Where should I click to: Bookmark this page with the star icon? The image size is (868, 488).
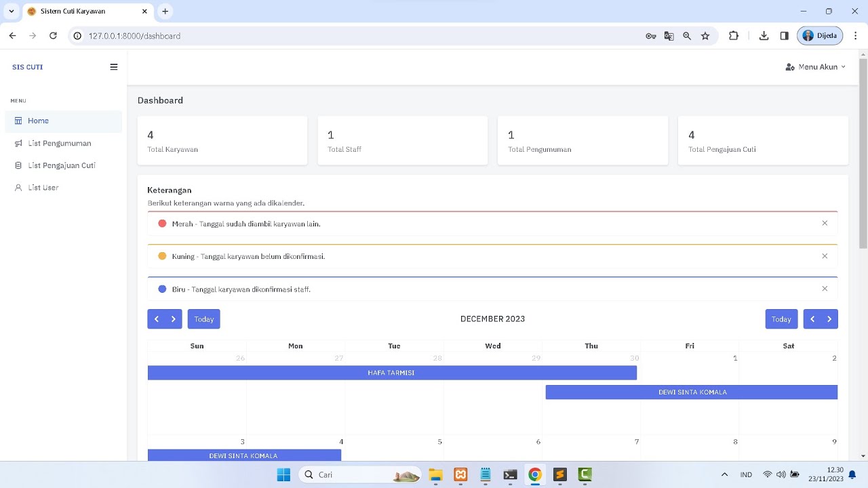pyautogui.click(x=705, y=36)
